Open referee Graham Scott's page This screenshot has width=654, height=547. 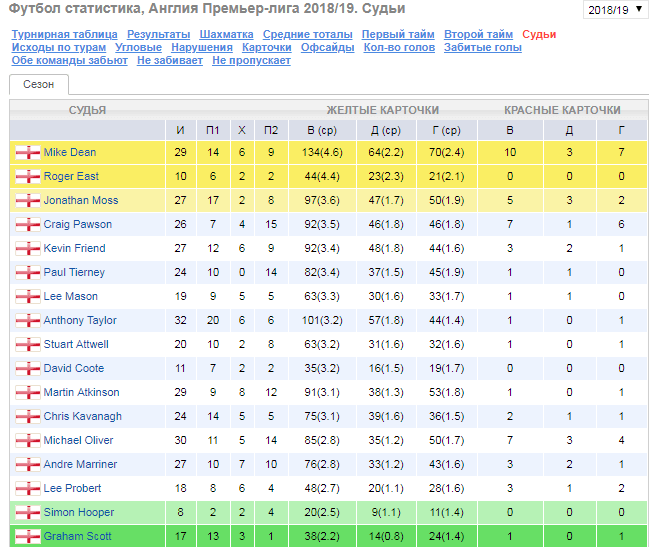78,536
